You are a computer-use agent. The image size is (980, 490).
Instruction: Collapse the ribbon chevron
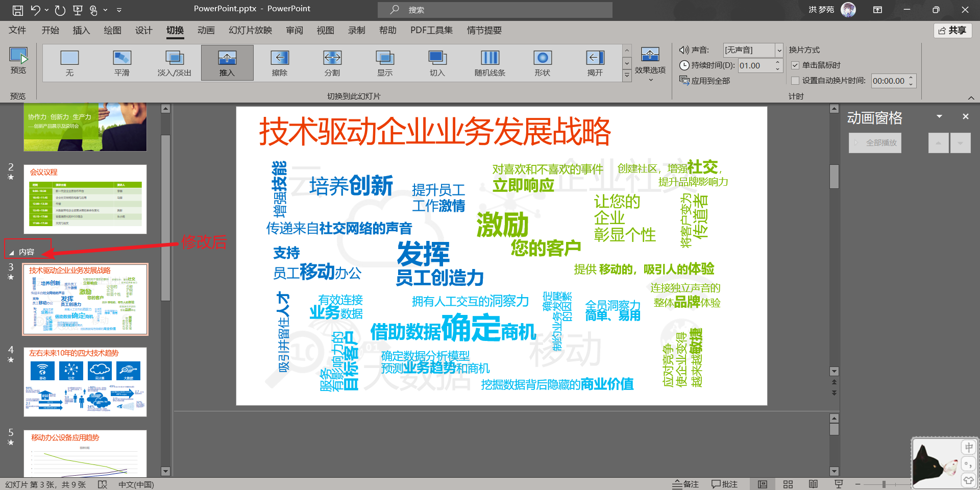pos(971,97)
